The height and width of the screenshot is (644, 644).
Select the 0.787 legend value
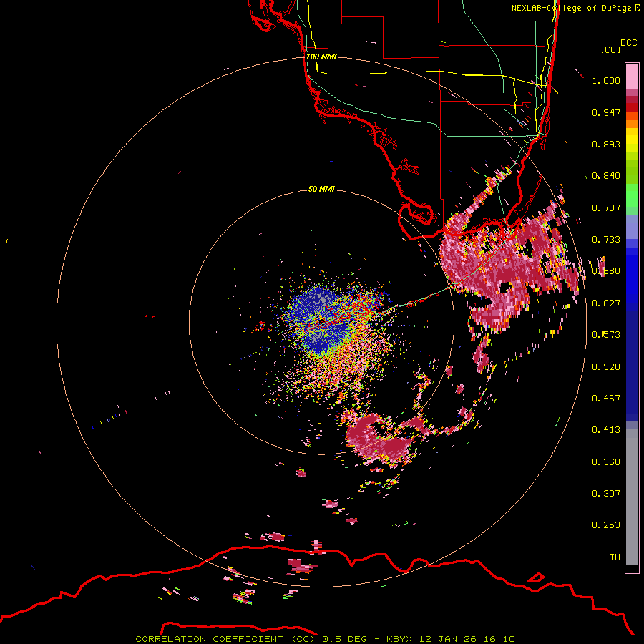click(x=606, y=208)
